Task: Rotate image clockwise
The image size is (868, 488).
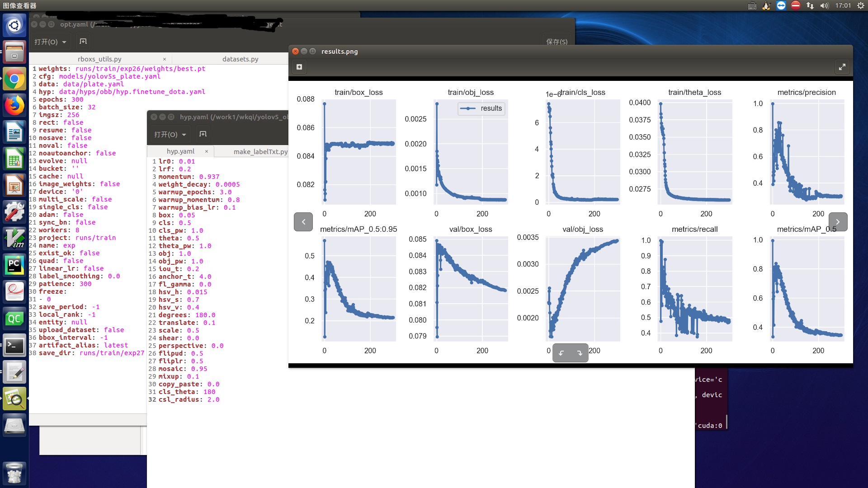Action: click(x=580, y=353)
